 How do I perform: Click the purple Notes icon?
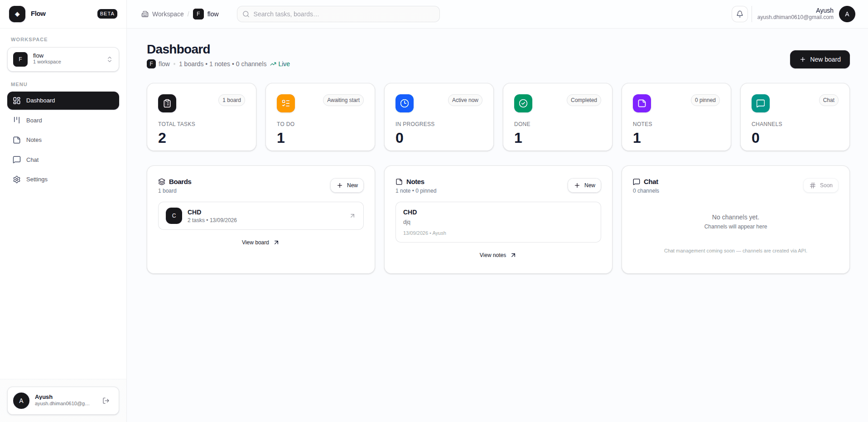(x=642, y=103)
